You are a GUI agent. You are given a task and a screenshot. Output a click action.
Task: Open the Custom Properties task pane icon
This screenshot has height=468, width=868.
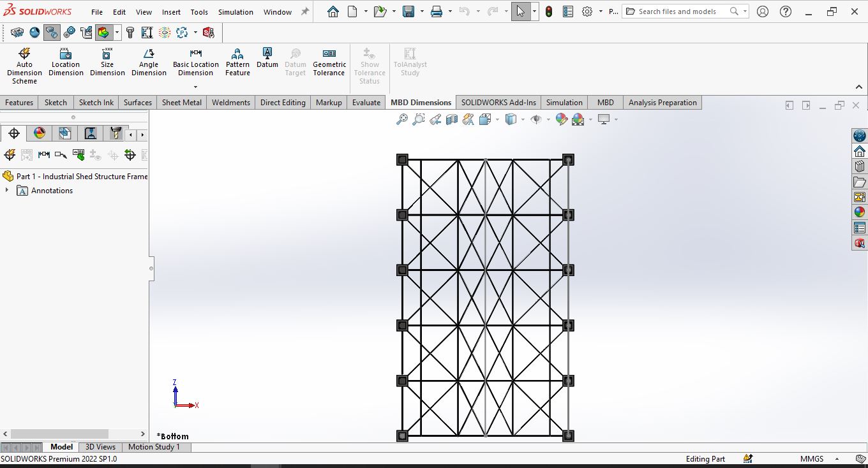860,228
